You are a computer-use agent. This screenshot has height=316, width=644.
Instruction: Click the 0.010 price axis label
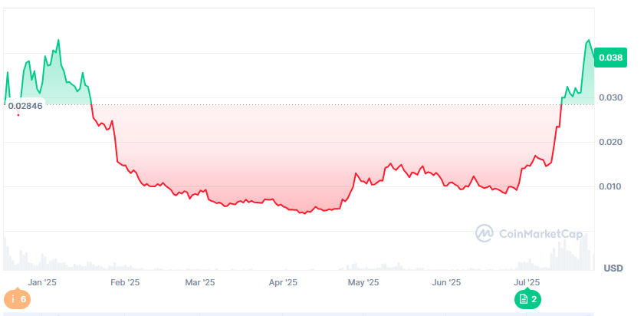coord(610,186)
